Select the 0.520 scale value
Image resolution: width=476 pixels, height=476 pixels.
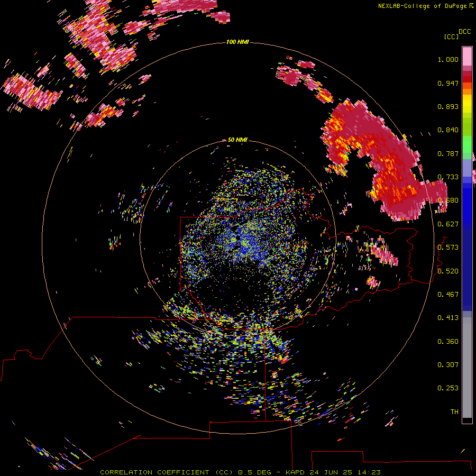tap(448, 271)
